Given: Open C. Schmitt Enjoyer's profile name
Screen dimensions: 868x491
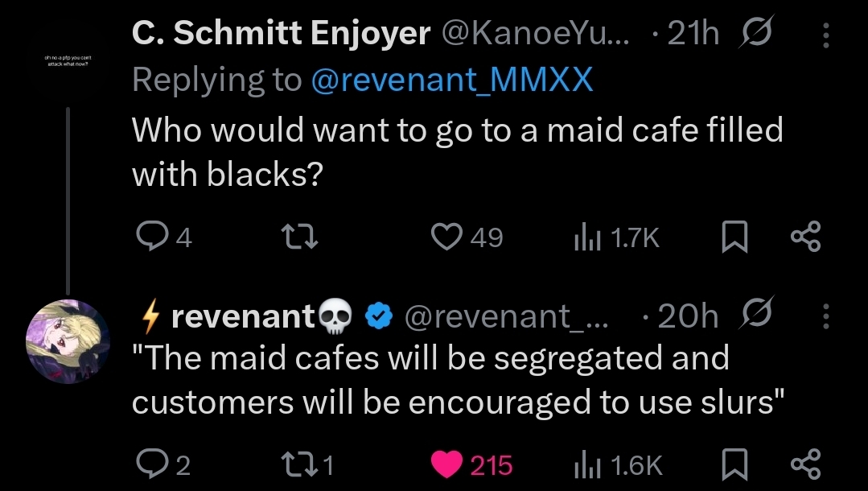Looking at the screenshot, I should [281, 33].
